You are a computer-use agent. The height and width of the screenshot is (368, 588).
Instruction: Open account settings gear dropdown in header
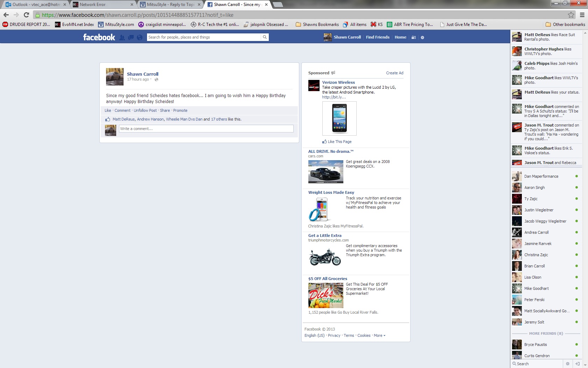[422, 38]
